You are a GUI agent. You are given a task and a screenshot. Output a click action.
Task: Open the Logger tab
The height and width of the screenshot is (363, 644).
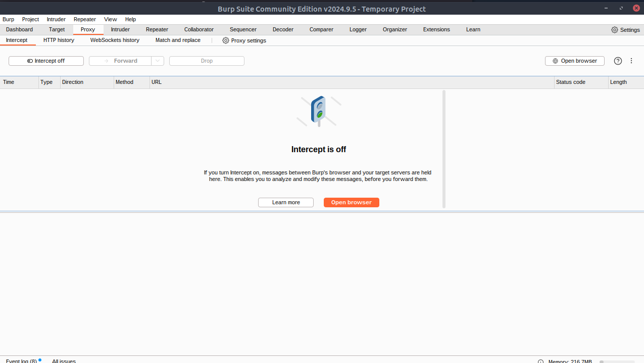pos(358,29)
